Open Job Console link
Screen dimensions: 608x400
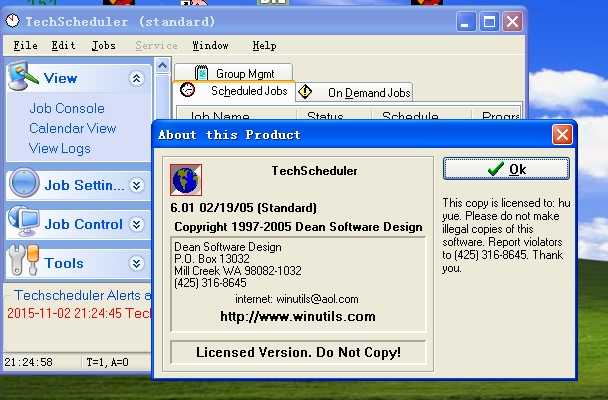point(67,108)
